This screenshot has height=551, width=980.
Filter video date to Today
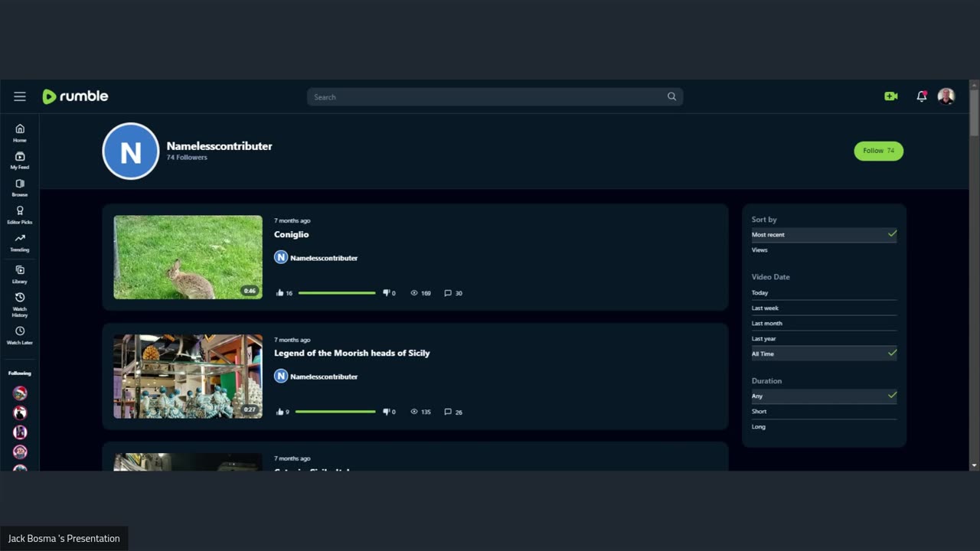coord(824,292)
